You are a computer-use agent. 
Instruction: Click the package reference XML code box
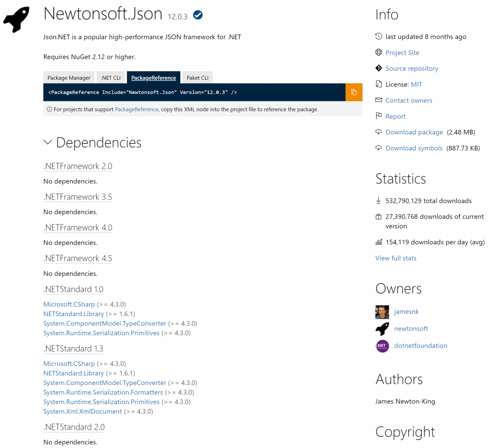click(194, 92)
